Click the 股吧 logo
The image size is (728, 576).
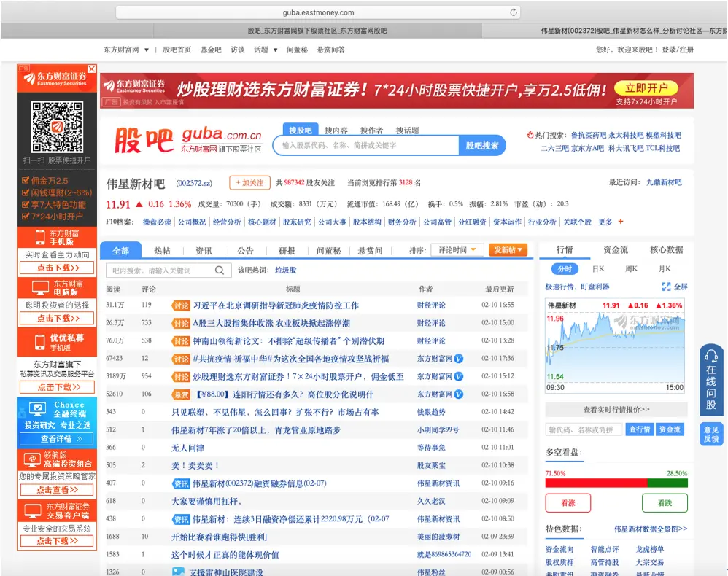144,141
